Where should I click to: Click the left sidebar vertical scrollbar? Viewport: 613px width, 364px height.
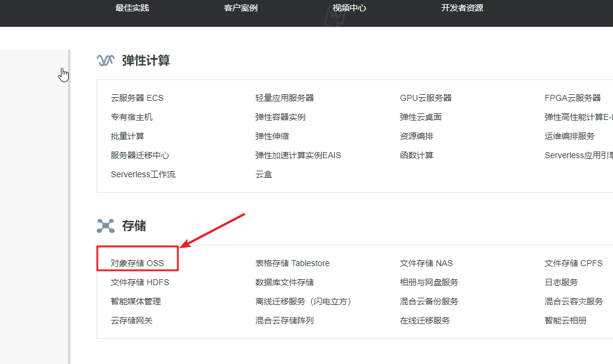pos(69,206)
